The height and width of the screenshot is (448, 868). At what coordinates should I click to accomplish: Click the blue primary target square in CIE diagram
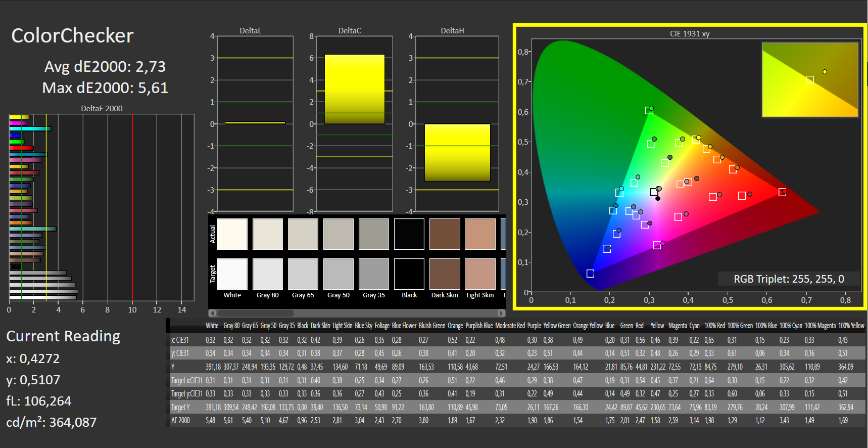pos(590,274)
